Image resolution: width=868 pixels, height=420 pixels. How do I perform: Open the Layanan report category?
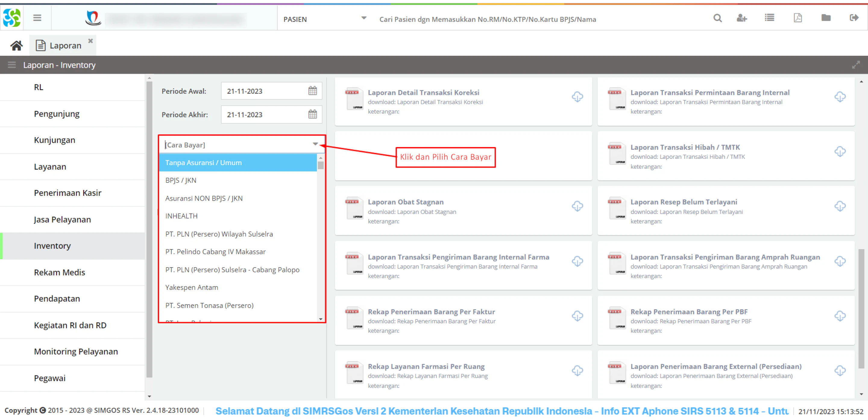point(72,167)
